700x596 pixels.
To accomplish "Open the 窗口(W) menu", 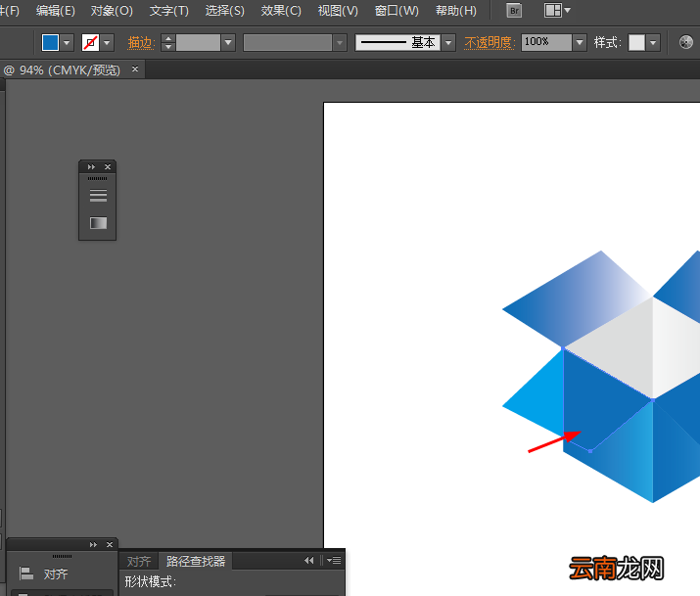I will click(x=397, y=10).
